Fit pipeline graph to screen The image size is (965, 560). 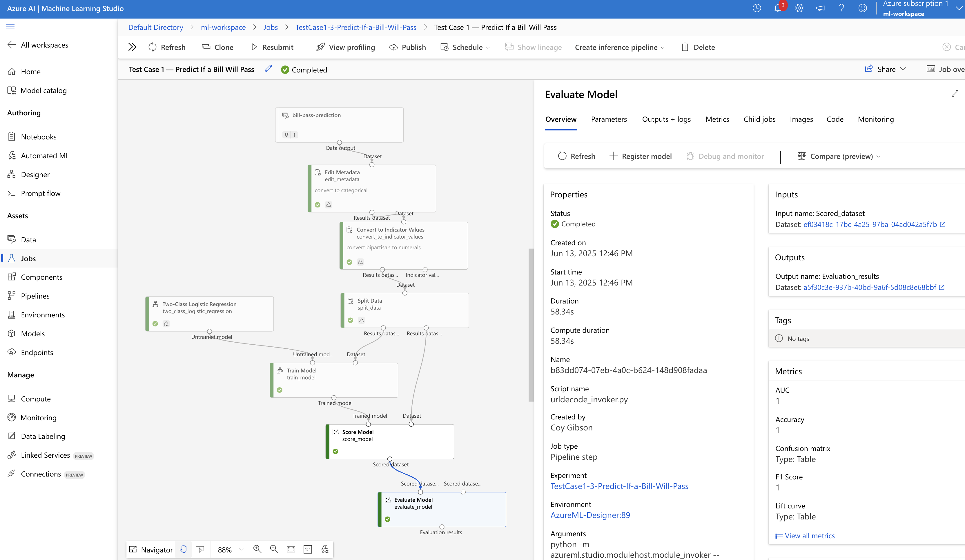291,549
